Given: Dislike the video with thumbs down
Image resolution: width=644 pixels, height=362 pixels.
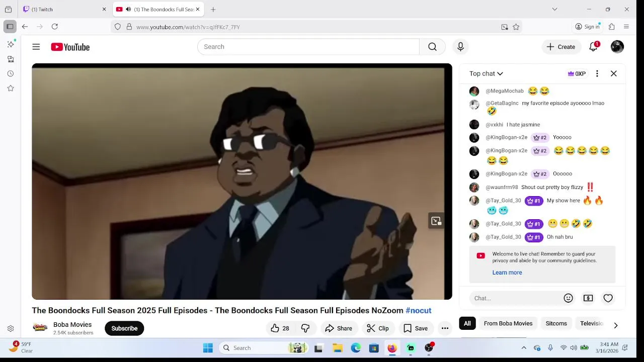Looking at the screenshot, I should click(x=305, y=328).
